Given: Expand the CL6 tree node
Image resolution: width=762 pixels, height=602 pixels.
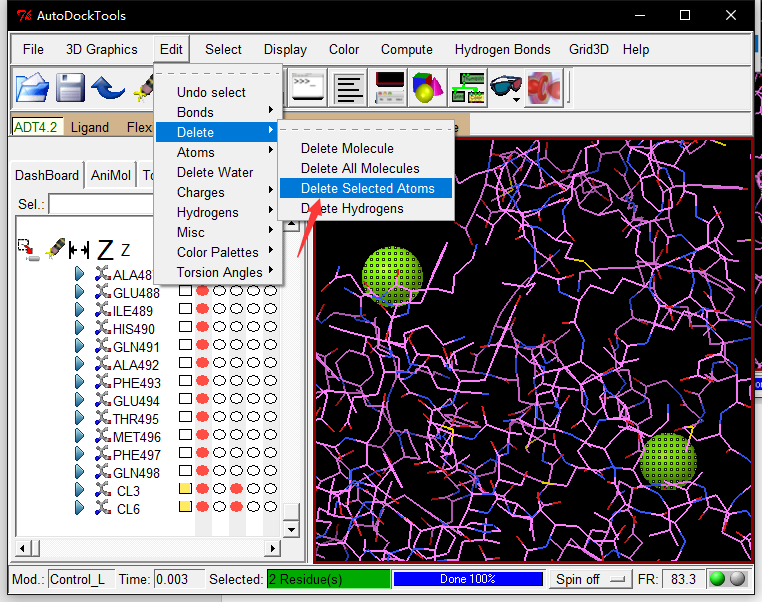Looking at the screenshot, I should click(x=79, y=507).
